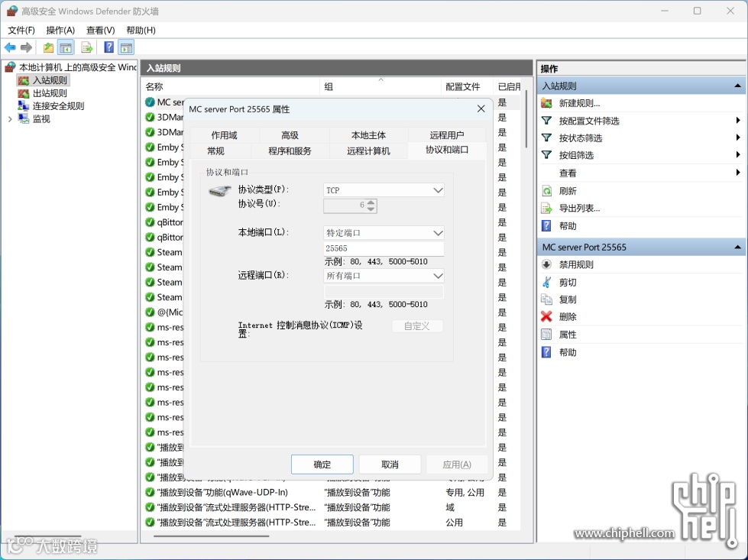Open 按组筛选 filter action
This screenshot has width=748, height=560.
pos(576,155)
